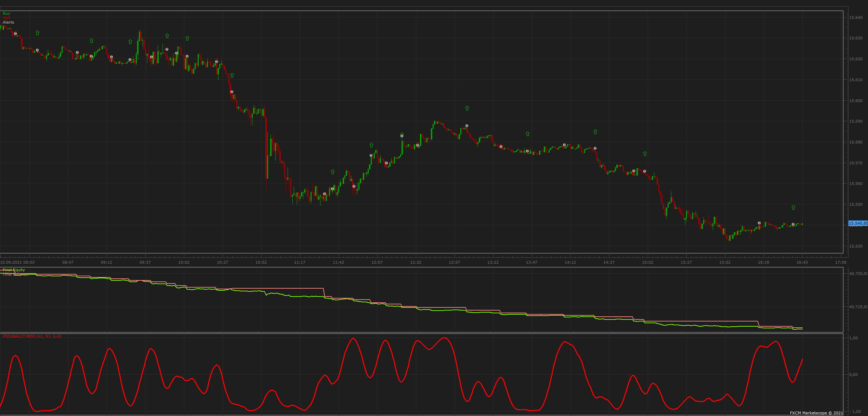Click the trade marker below the arrow near 12:57
This screenshot has width=868, height=416.
pyautogui.click(x=467, y=126)
